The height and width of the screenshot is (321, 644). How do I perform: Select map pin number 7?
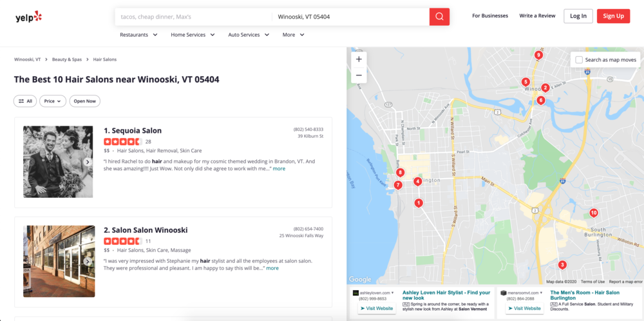point(397,186)
